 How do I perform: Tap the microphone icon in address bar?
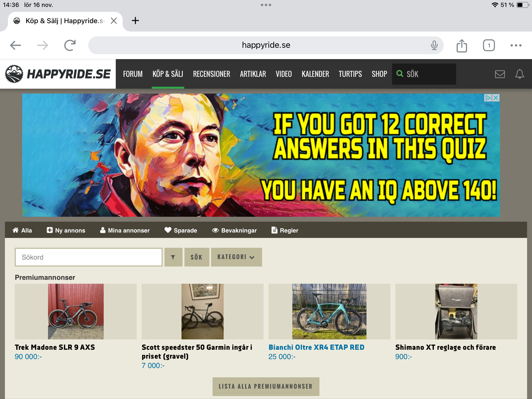[x=434, y=45]
